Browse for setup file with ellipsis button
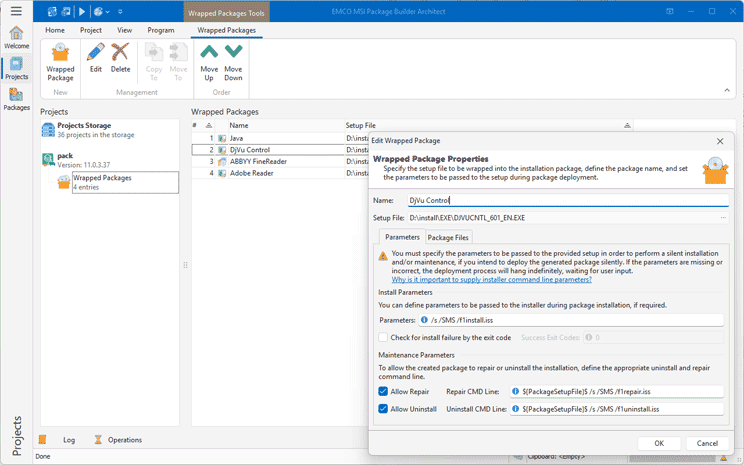This screenshot has width=744, height=465. point(722,217)
